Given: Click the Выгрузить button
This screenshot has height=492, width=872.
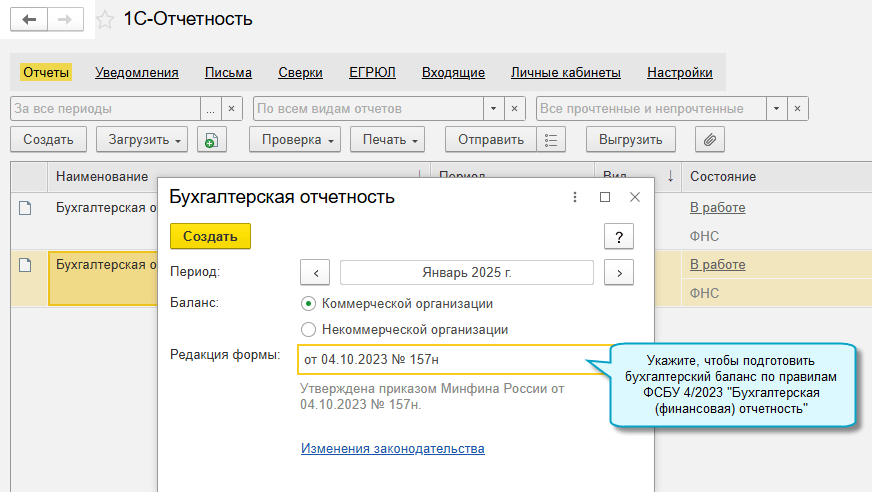Looking at the screenshot, I should [x=631, y=140].
